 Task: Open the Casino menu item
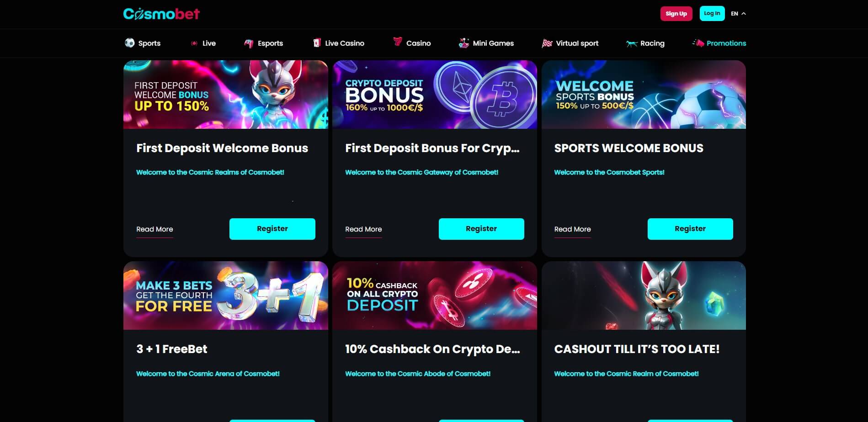click(x=418, y=43)
